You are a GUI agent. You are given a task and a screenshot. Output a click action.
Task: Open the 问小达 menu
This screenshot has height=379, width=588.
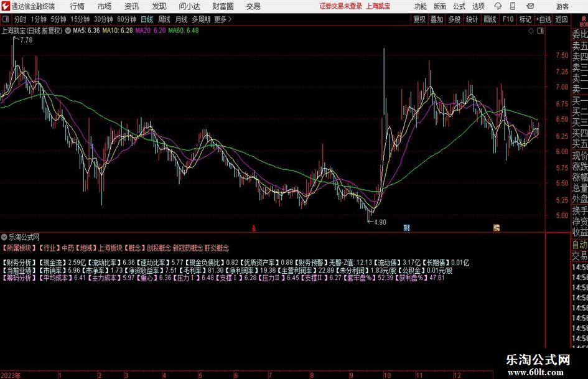189,6
